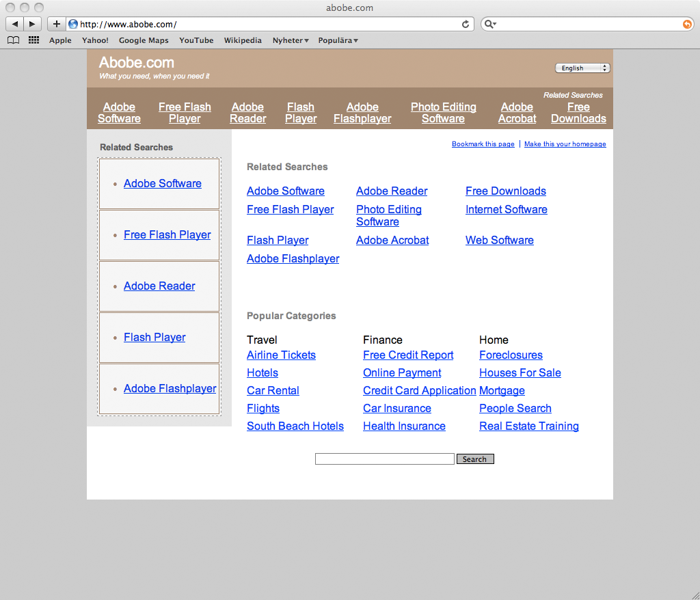Open the Airline Tickets link under Travel
This screenshot has width=700, height=600.
click(x=281, y=355)
